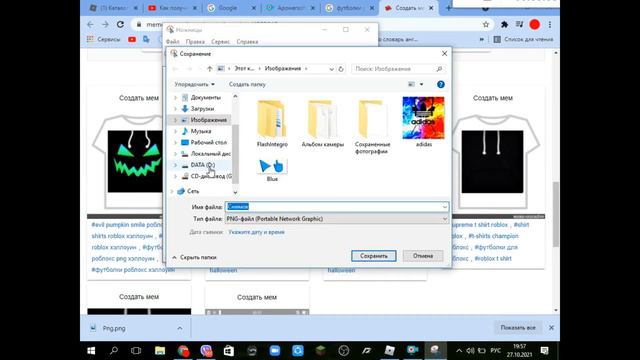Click the Имя файла text field
Viewport: 640px width, 360px height.
[337, 207]
